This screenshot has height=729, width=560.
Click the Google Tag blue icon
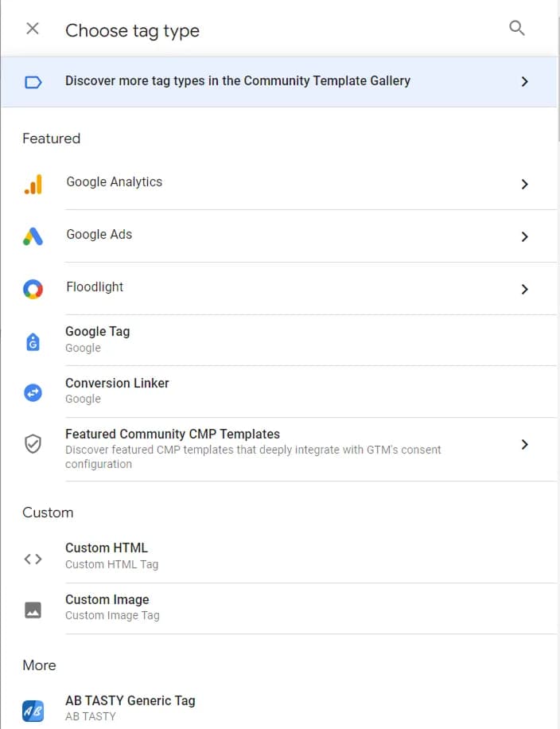point(33,342)
